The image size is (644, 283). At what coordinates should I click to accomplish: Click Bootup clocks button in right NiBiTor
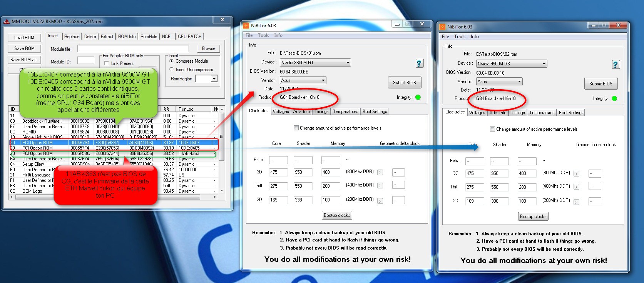pyautogui.click(x=533, y=216)
